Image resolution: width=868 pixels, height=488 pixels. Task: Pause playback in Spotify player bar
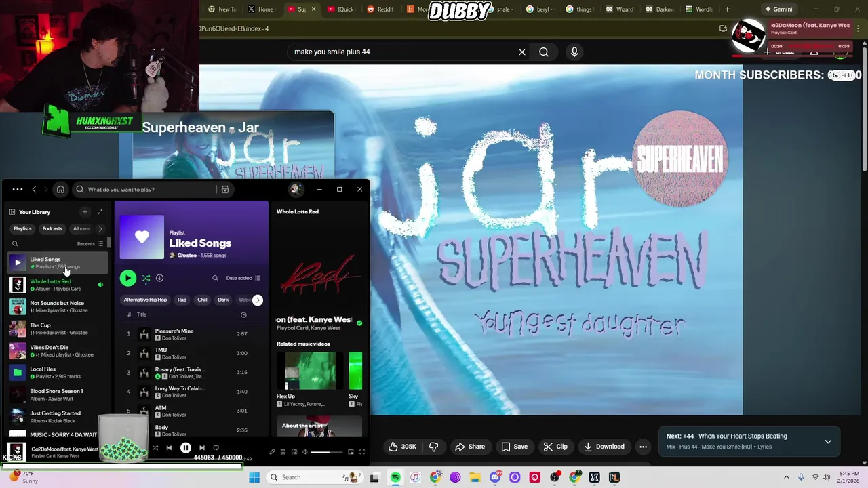(185, 447)
